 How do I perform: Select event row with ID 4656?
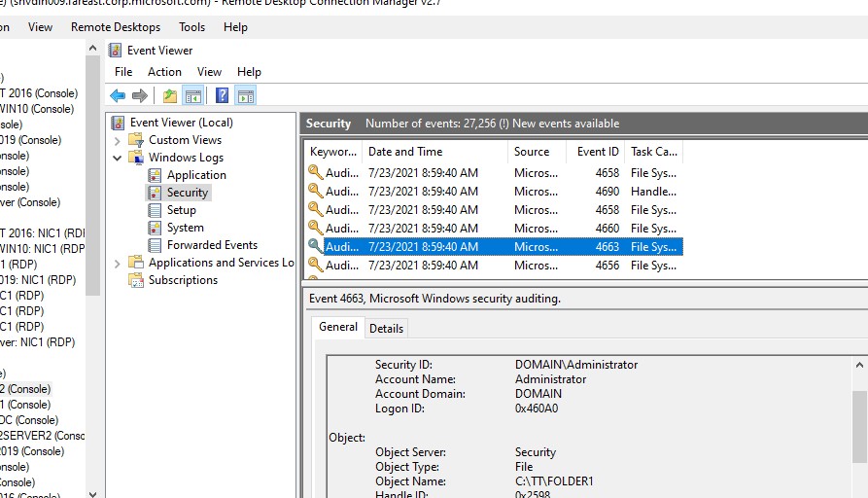click(x=494, y=265)
